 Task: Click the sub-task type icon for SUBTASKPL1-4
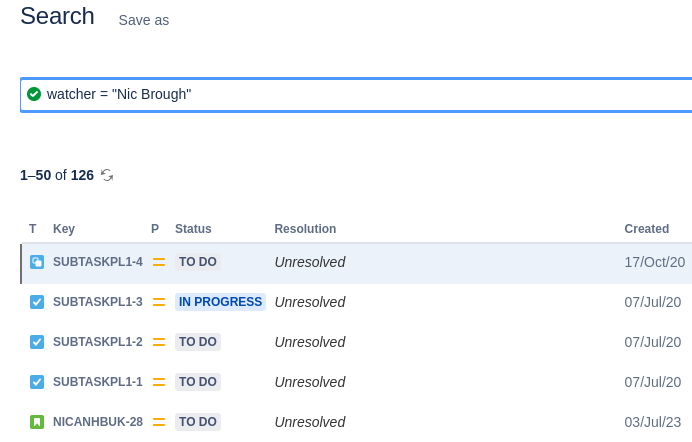37,262
